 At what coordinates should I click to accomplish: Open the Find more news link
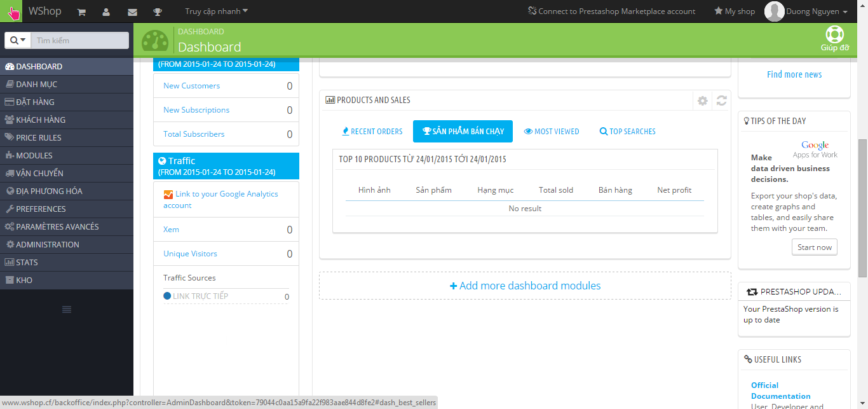(794, 74)
